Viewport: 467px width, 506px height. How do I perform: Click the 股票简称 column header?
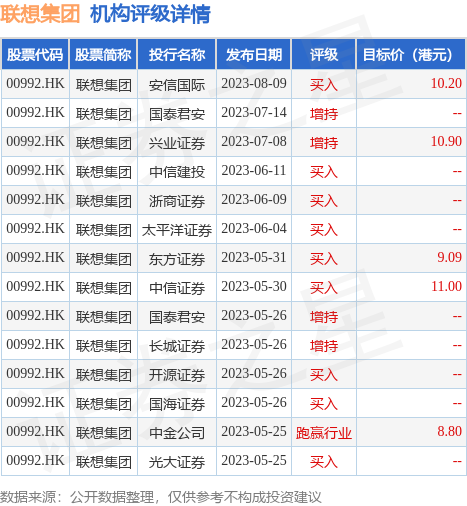pyautogui.click(x=103, y=54)
